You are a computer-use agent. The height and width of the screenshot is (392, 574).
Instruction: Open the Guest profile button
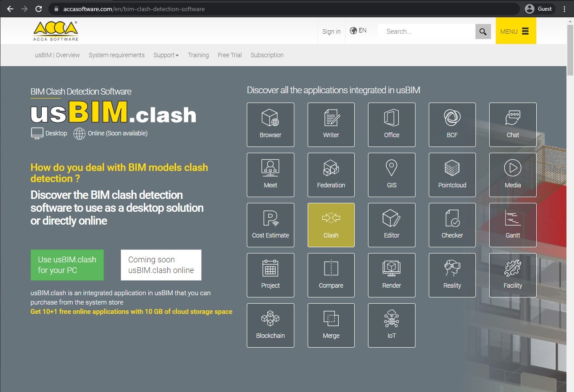[538, 9]
